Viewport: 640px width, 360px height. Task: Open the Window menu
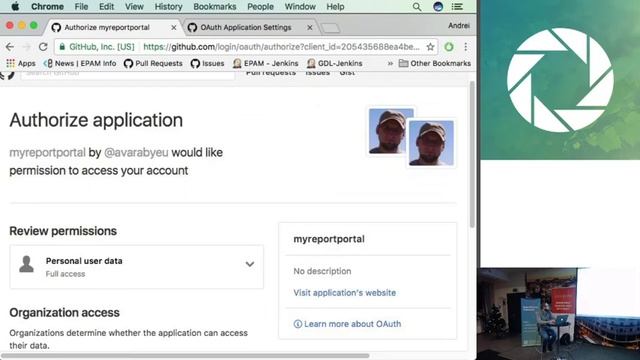[300, 7]
